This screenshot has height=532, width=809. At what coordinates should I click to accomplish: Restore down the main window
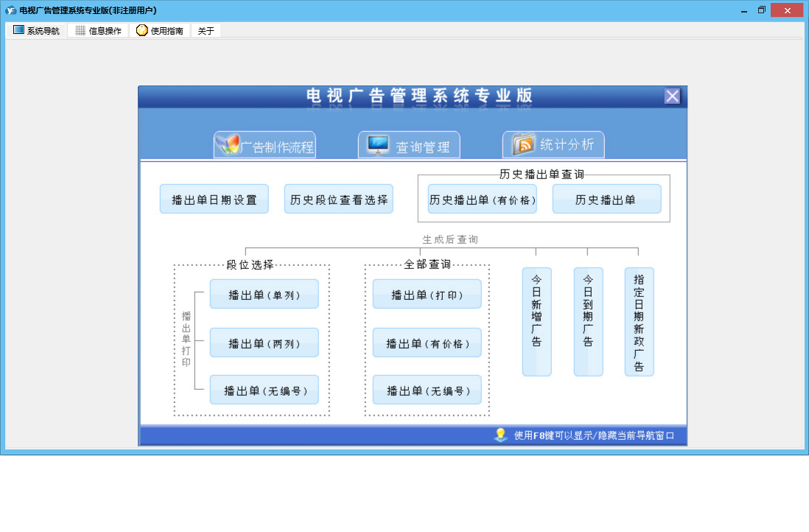coord(762,10)
